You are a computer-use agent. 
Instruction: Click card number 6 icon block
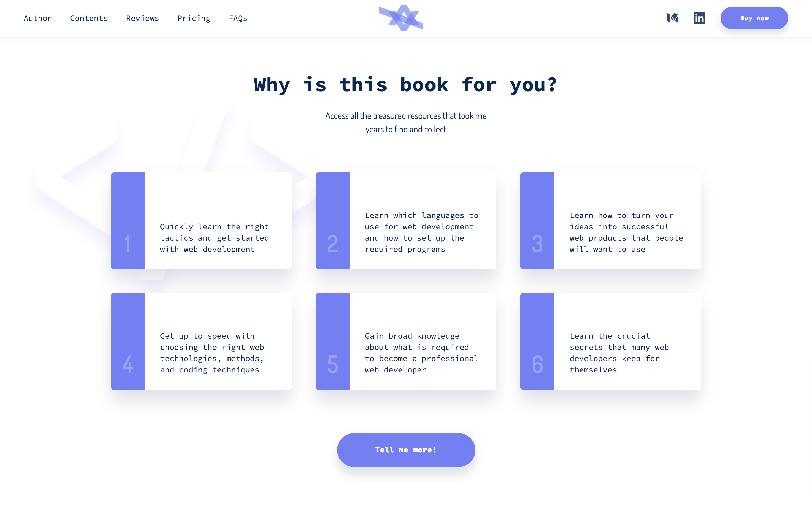pos(537,341)
